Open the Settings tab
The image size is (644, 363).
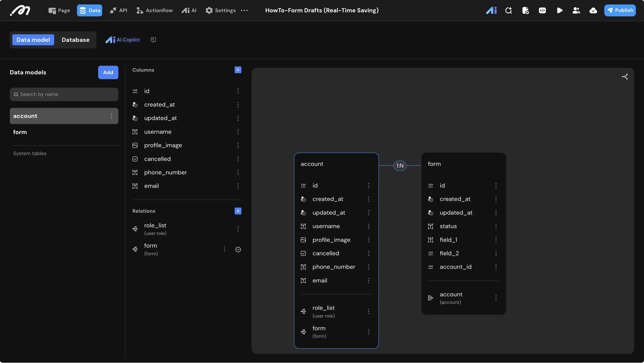pyautogui.click(x=221, y=10)
